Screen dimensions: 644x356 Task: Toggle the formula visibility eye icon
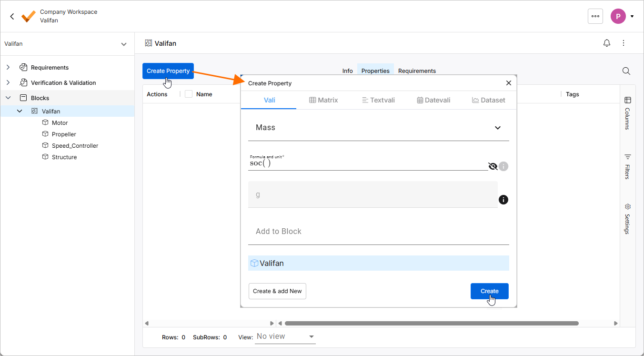[493, 166]
